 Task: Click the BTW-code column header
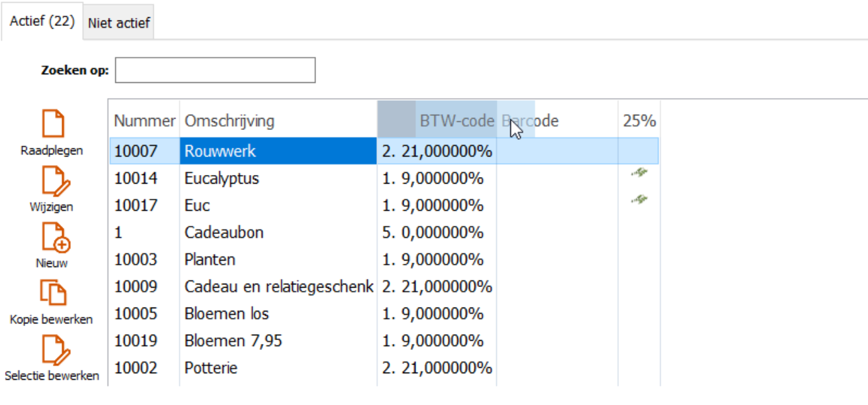(x=457, y=121)
